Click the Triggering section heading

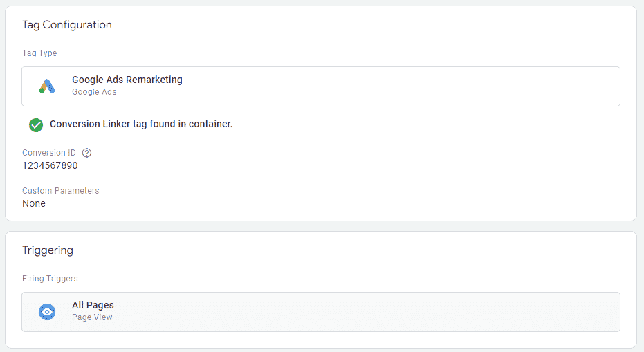(48, 250)
